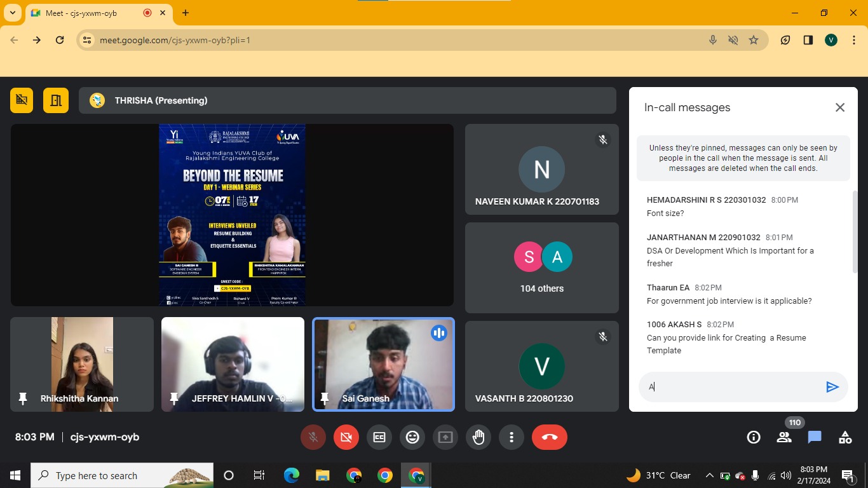
Task: Go forward with the browser arrow
Action: 37,40
